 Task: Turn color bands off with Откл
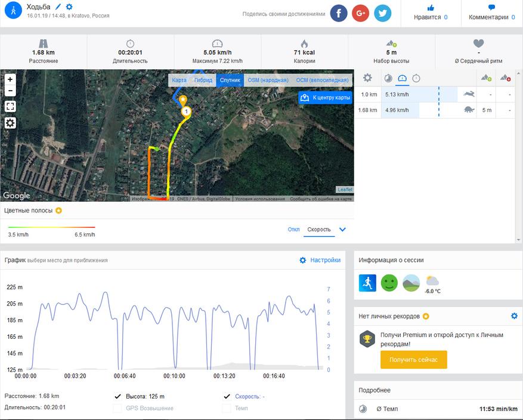293,230
